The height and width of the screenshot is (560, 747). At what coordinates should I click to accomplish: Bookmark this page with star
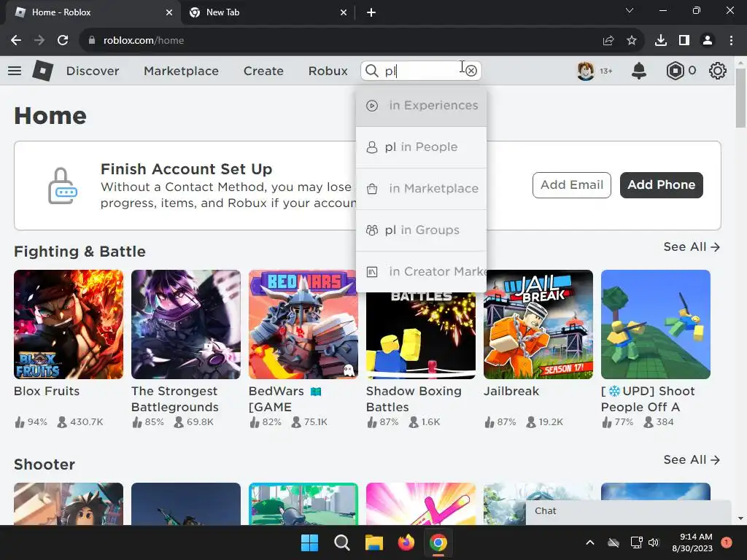point(632,41)
